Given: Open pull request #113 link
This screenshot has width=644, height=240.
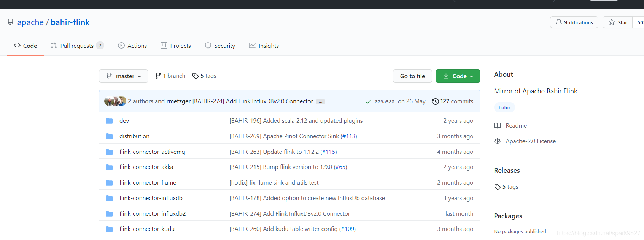Looking at the screenshot, I should tap(349, 136).
